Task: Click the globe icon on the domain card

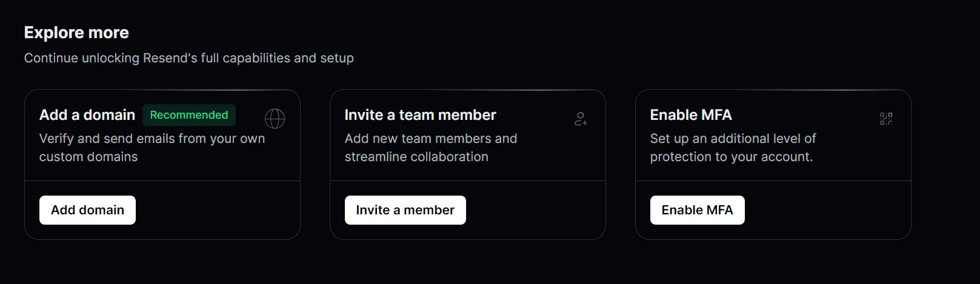Action: [x=275, y=119]
